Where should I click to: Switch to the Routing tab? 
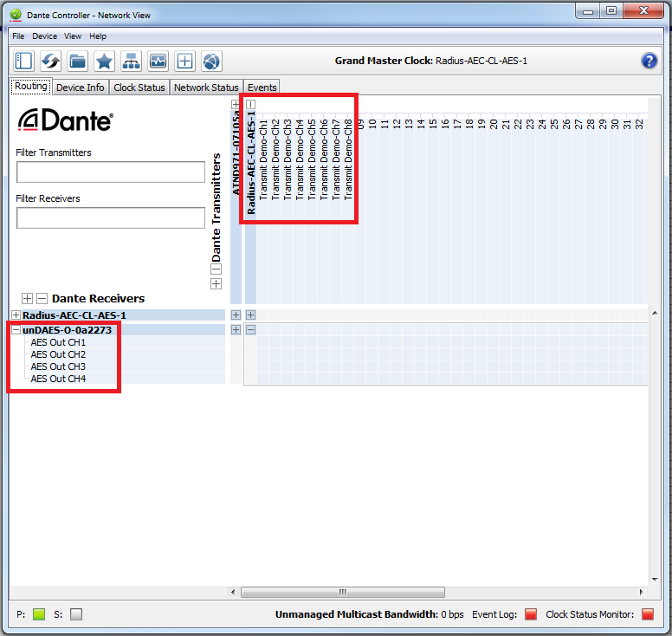click(31, 86)
